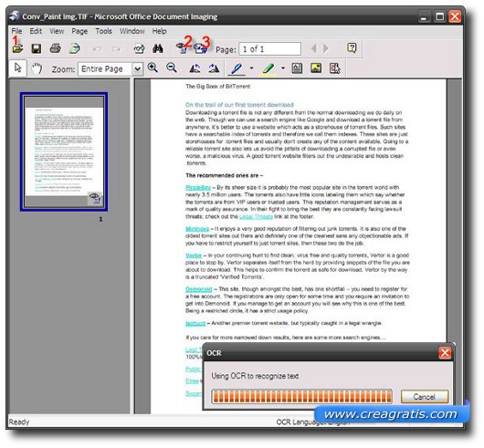Click the scan new document icon
The width and height of the screenshot is (484, 448).
coord(74,48)
